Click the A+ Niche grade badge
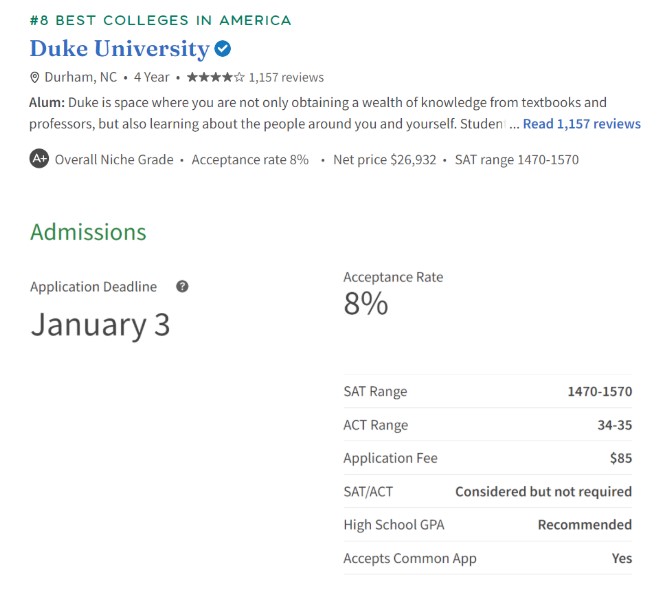 tap(39, 159)
